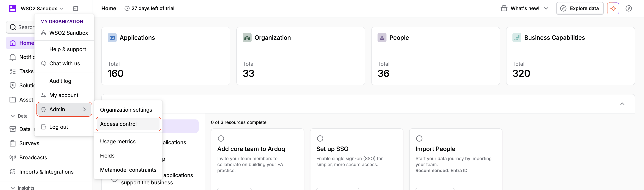Mark Add core team to Ardoq complete
Image resolution: width=644 pixels, height=190 pixels.
coord(221,138)
